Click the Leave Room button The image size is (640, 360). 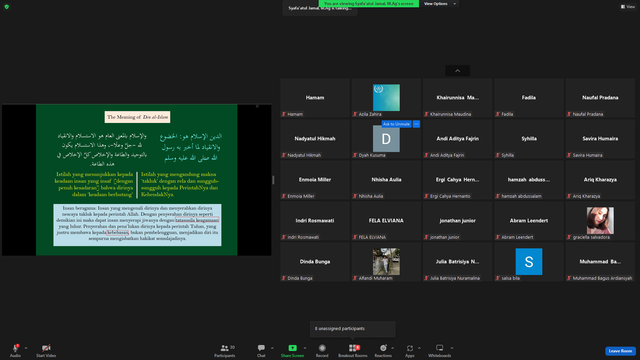620,351
